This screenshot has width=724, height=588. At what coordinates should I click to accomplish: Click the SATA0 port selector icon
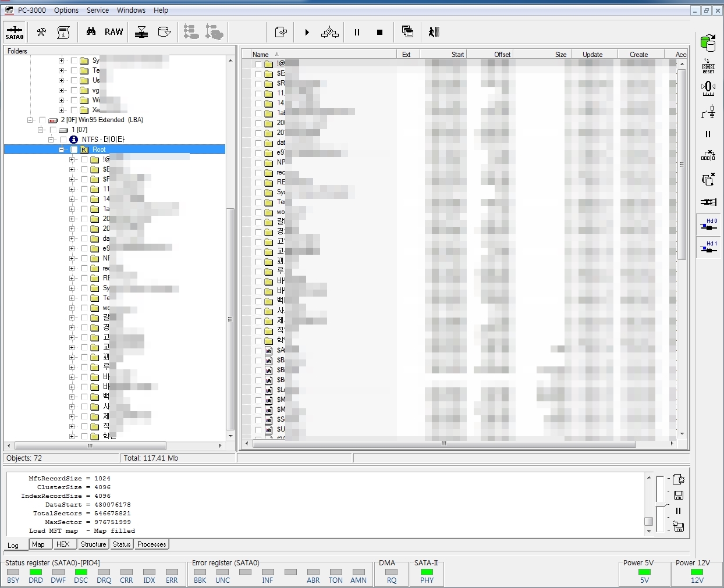(15, 32)
